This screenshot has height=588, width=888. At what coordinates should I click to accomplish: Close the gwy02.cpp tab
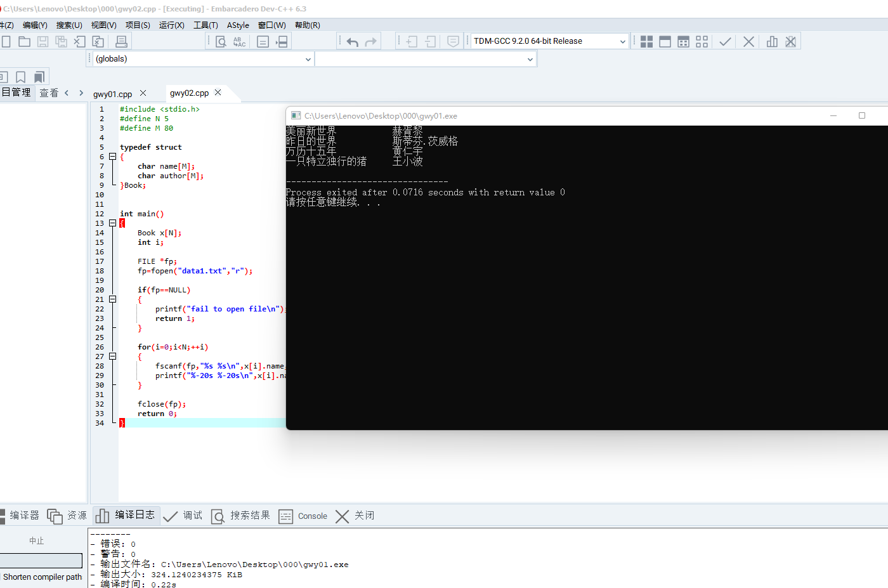[218, 93]
